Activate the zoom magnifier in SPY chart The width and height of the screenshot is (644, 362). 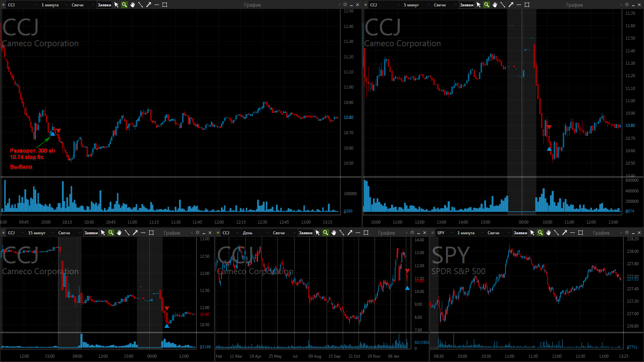540,233
